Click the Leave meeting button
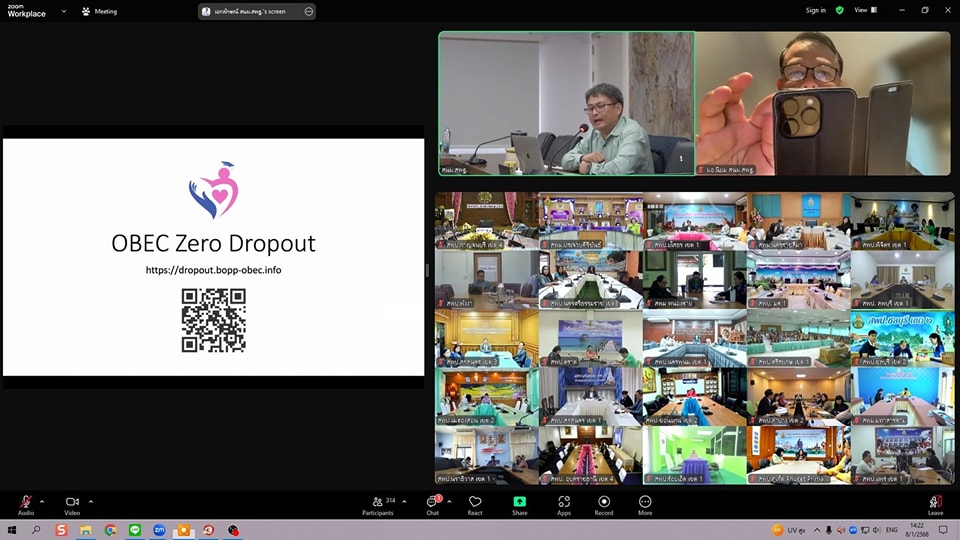960x540 pixels. point(935,505)
